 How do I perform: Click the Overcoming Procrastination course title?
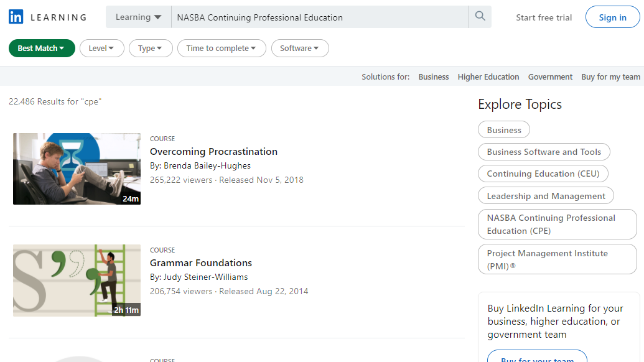click(x=213, y=151)
